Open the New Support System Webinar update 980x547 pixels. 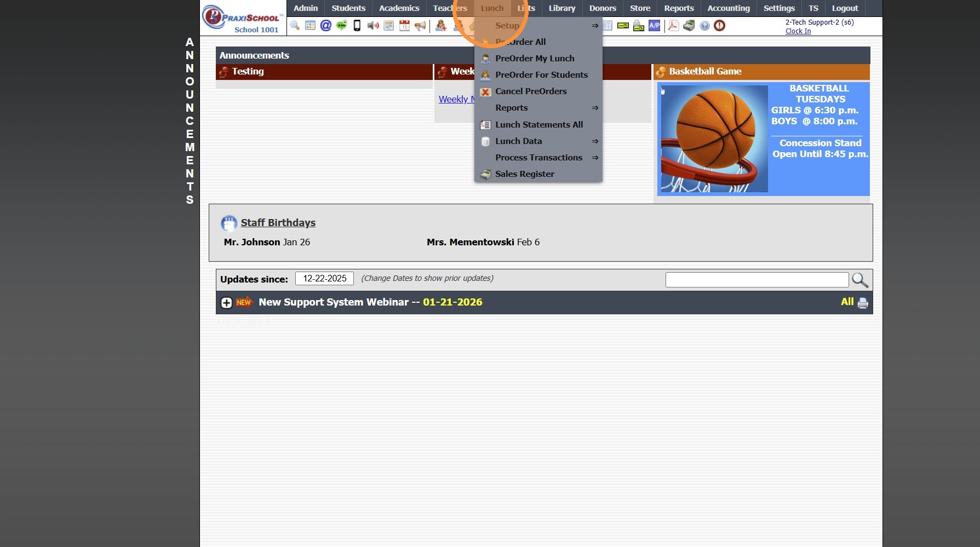(370, 302)
